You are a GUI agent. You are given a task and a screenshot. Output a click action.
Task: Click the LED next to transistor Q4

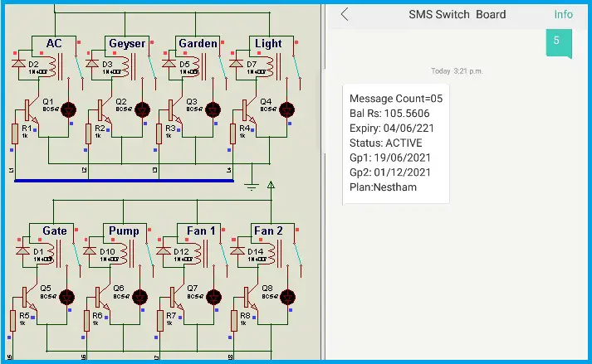coord(286,109)
